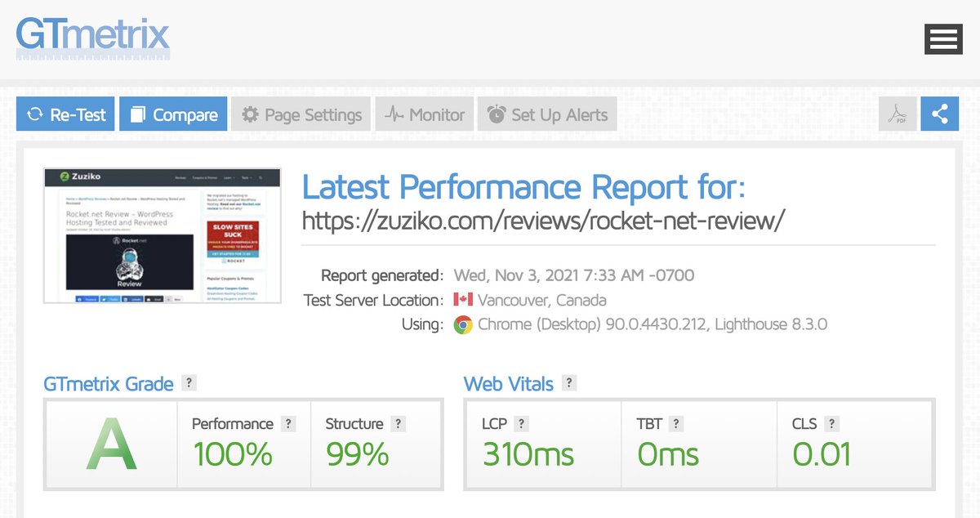This screenshot has height=518, width=980.
Task: Open Page Settings
Action: tap(301, 114)
